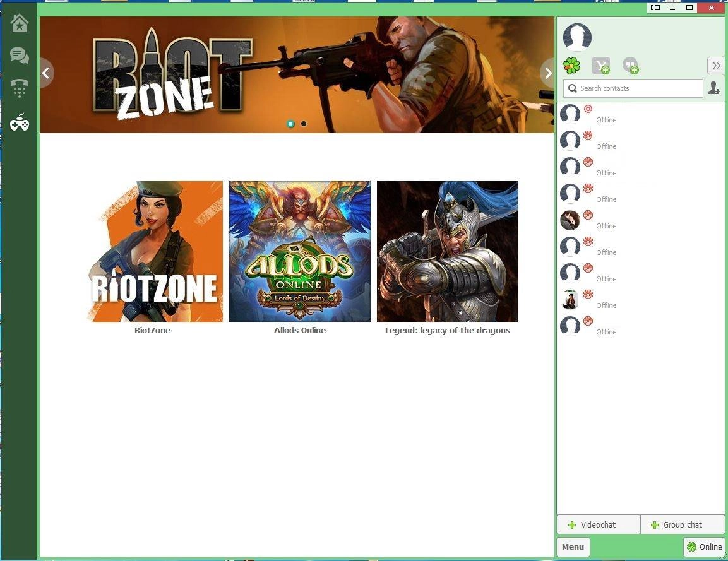Open my profile avatar picture

click(577, 37)
